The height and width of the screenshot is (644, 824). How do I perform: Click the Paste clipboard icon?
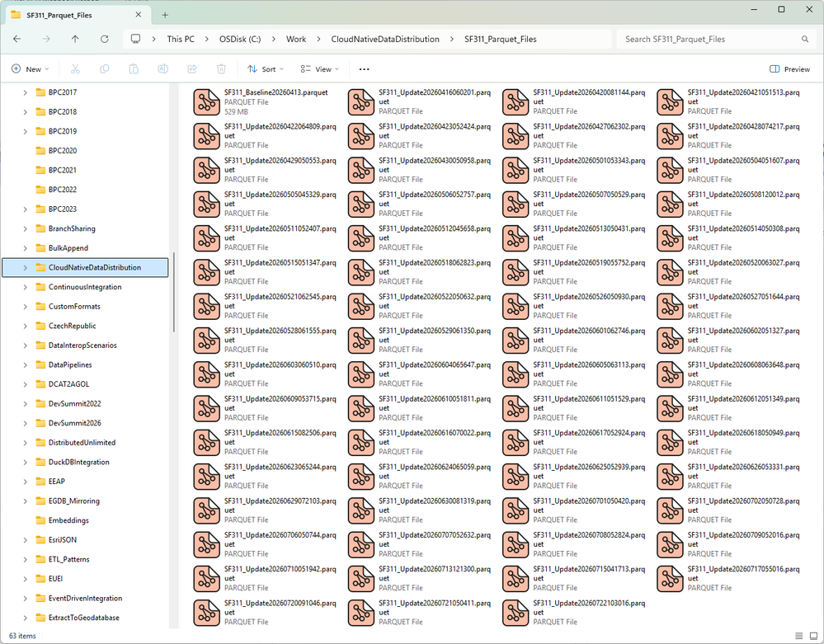pyautogui.click(x=134, y=68)
